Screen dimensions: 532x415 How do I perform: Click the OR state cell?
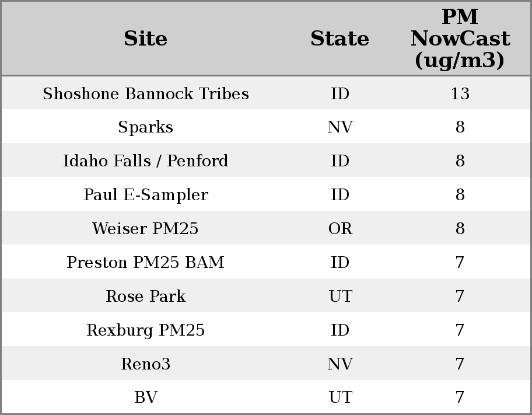340,229
